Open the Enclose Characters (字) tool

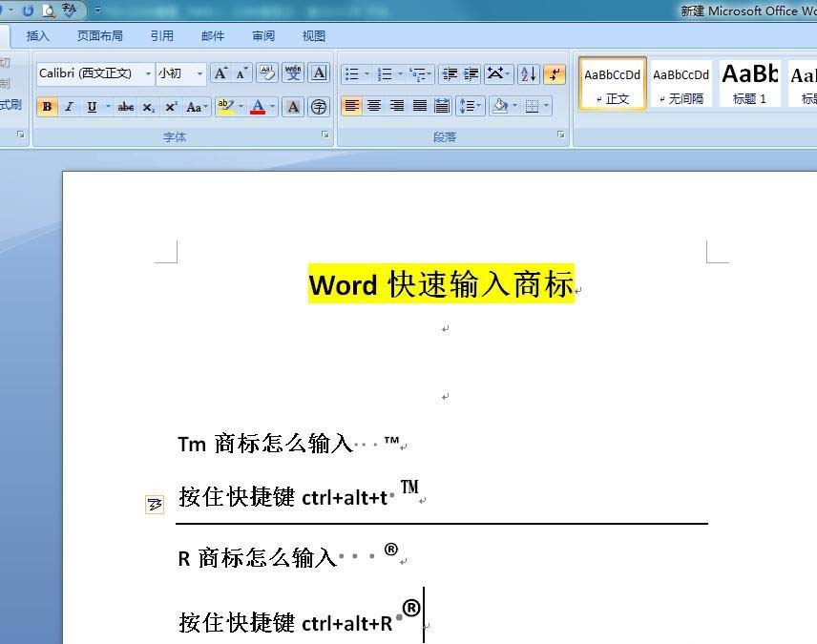[319, 107]
